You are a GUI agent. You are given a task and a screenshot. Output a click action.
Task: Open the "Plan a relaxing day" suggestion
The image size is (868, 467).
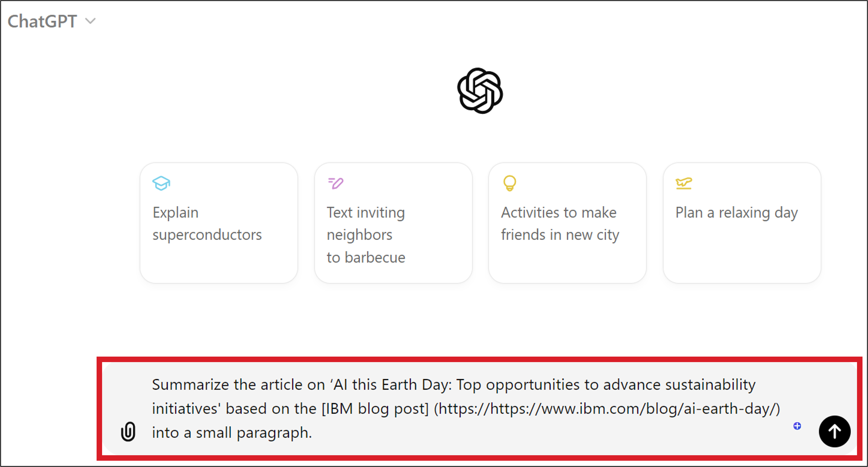tap(737, 213)
